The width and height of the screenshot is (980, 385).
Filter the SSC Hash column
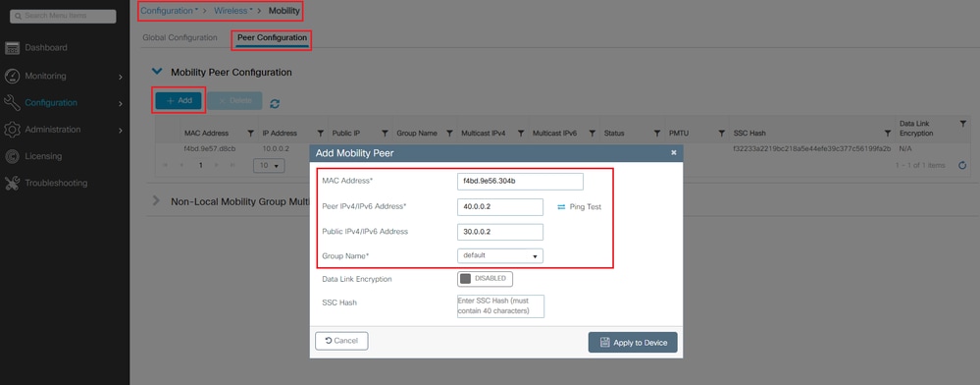[888, 134]
